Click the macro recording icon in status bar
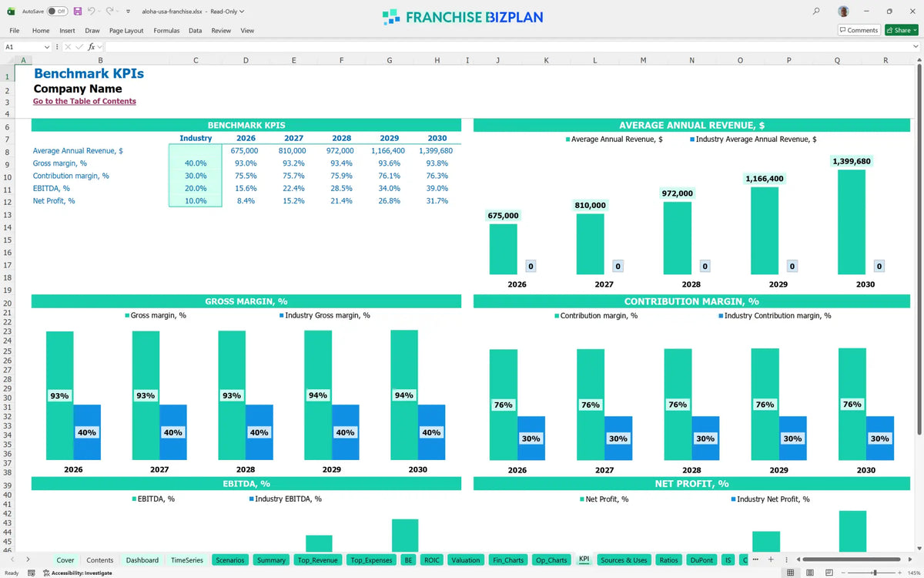Viewport: 924px width, 578px height. point(32,573)
